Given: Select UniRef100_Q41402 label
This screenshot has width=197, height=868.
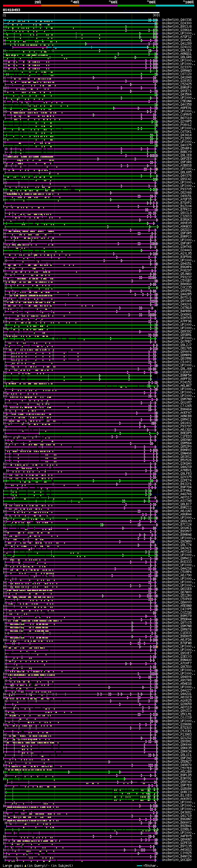Looking at the screenshot, I should (176, 423).
